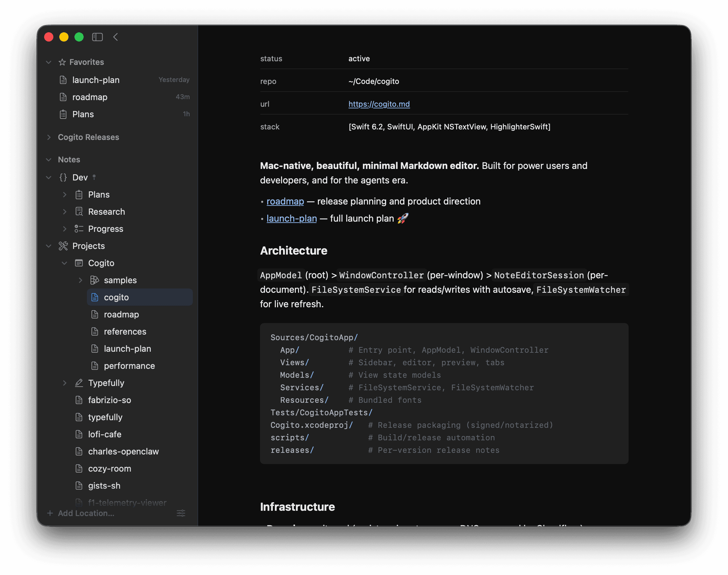Viewport: 728px width, 575px height.
Task: Expand the Research folder
Action: 65,212
